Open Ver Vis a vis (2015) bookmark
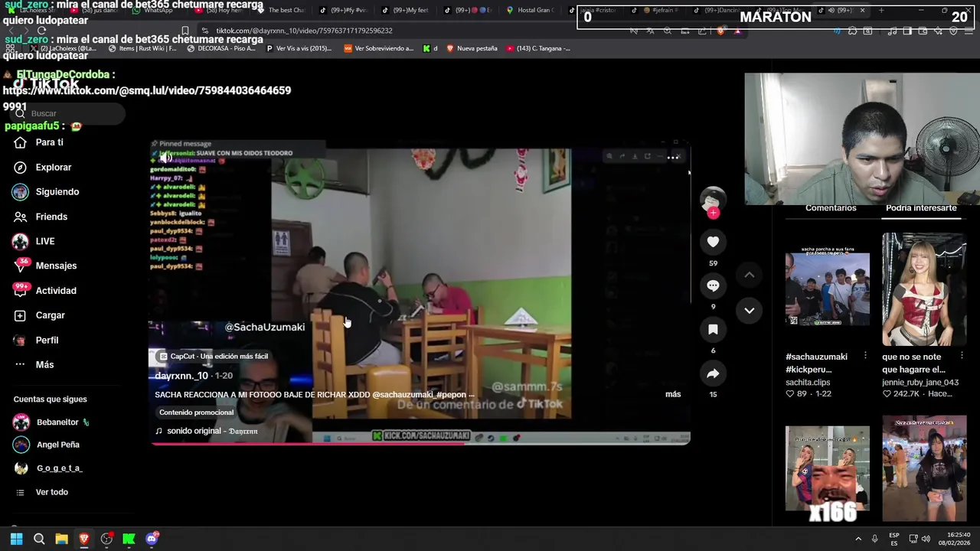The image size is (980, 551). 299,48
